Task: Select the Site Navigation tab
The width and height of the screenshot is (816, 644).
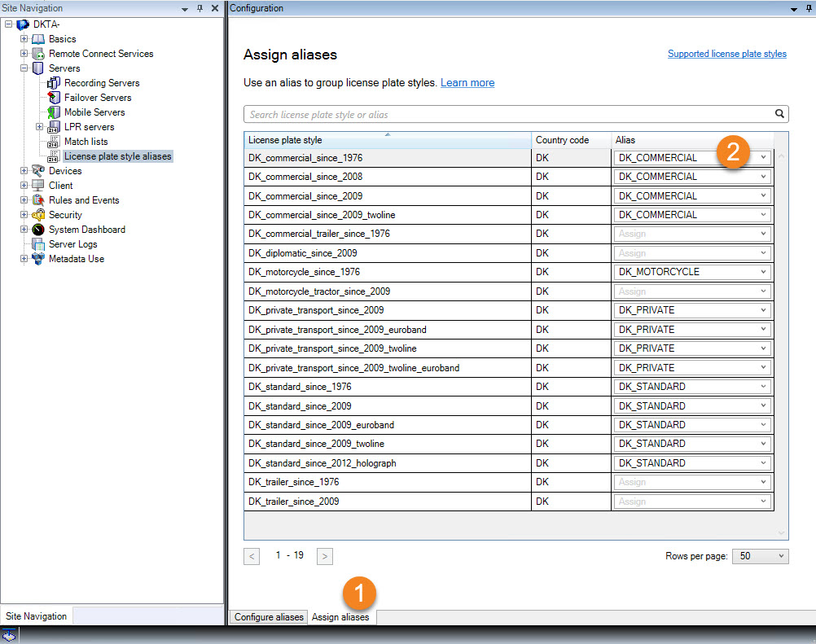Action: pyautogui.click(x=36, y=616)
